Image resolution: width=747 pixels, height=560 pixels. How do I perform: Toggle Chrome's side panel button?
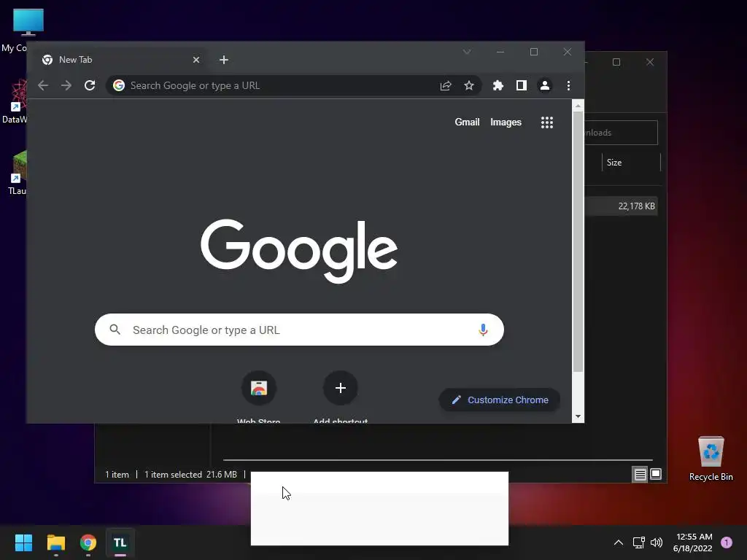[521, 85]
